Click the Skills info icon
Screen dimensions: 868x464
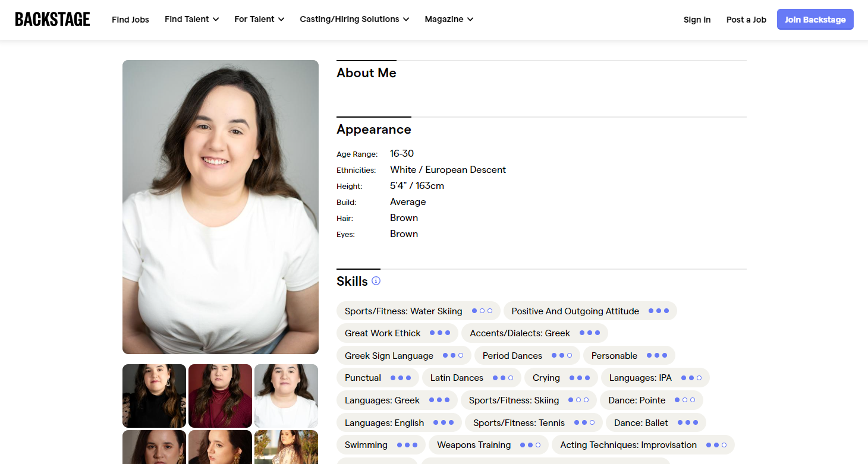click(376, 281)
